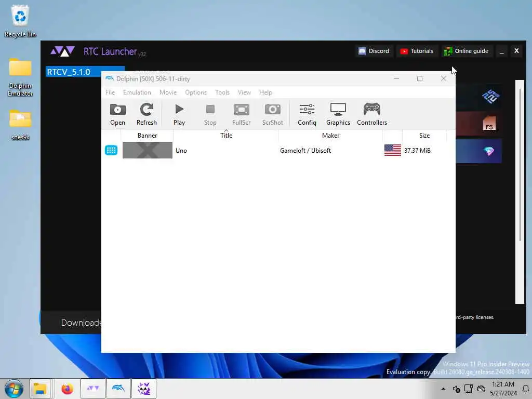Click the tray icon left of the network icon

pyautogui.click(x=456, y=389)
